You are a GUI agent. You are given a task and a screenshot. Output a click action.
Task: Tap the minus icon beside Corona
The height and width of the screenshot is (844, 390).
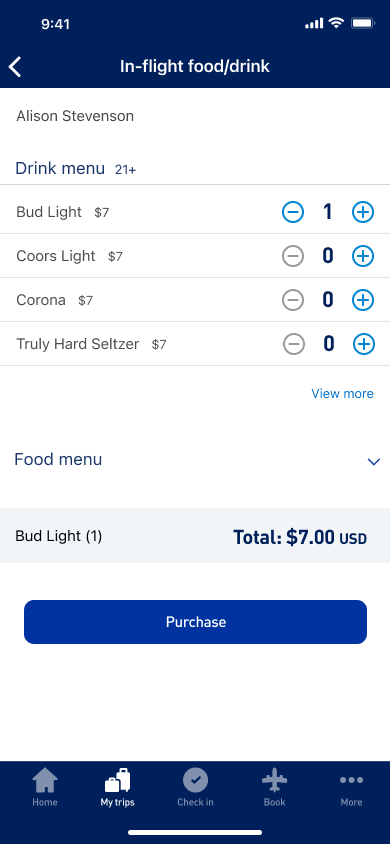click(x=293, y=300)
